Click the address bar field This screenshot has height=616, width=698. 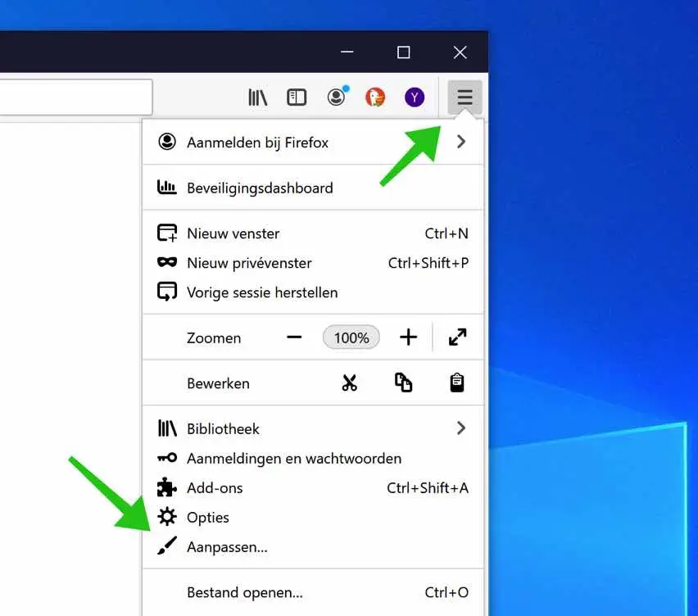[x=75, y=97]
